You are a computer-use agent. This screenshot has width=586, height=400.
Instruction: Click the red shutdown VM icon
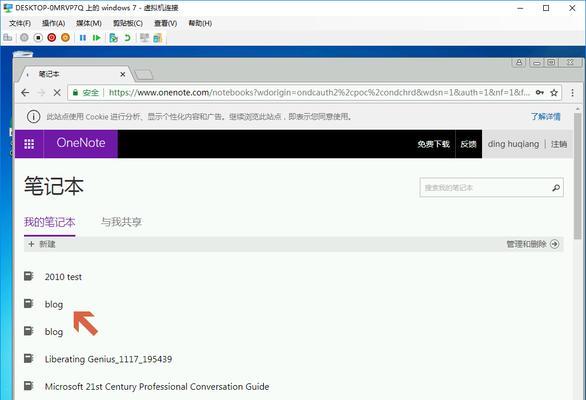[x=52, y=37]
